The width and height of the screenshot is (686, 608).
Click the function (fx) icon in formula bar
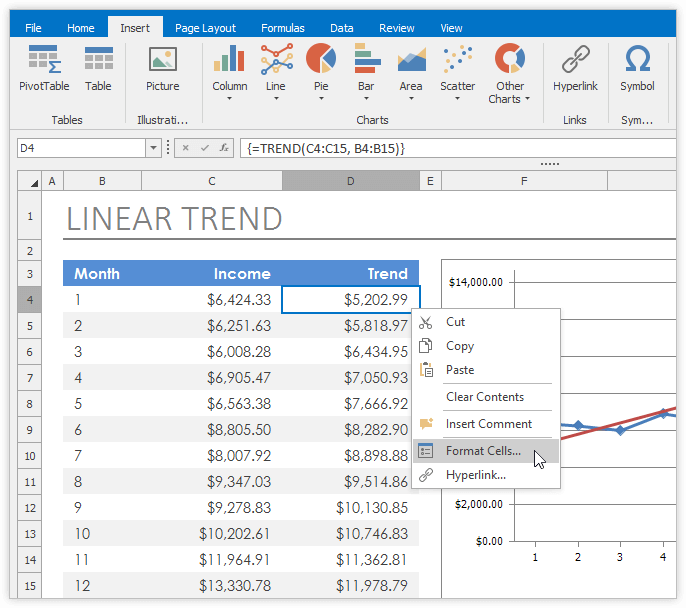pyautogui.click(x=224, y=148)
